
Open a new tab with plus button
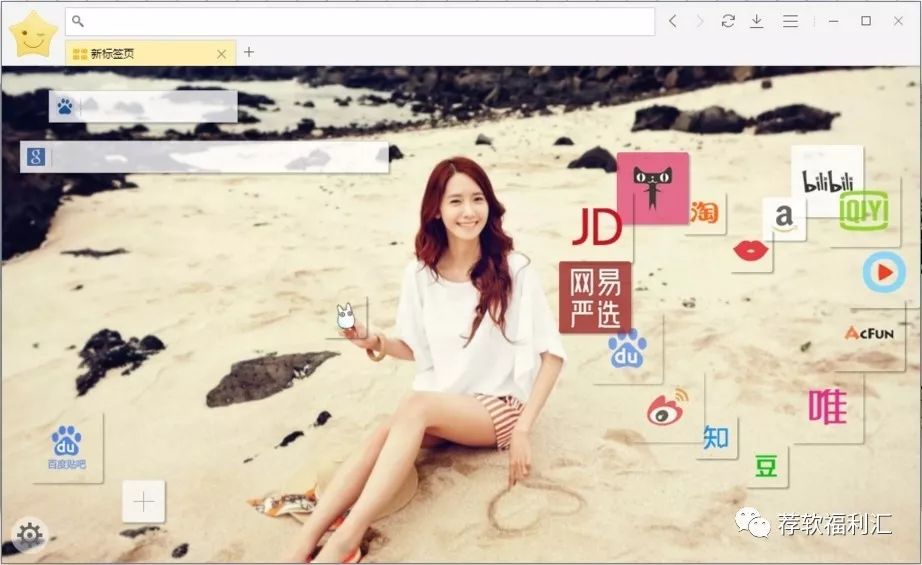click(x=249, y=52)
